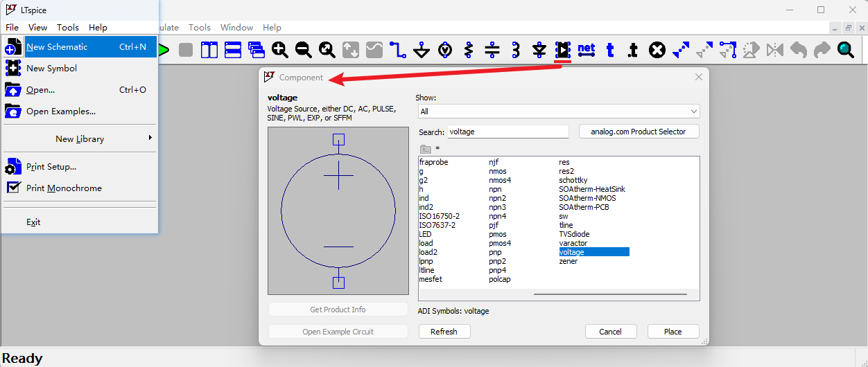
Task: Open the Window menu
Action: pos(237,27)
